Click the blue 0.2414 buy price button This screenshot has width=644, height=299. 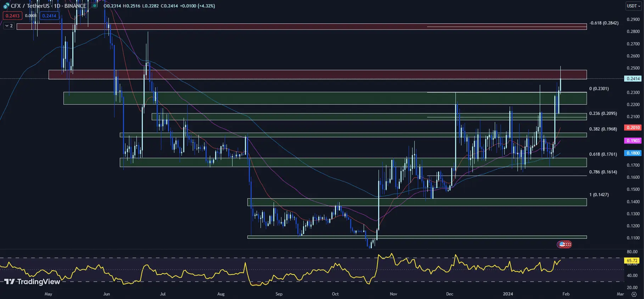coord(49,16)
